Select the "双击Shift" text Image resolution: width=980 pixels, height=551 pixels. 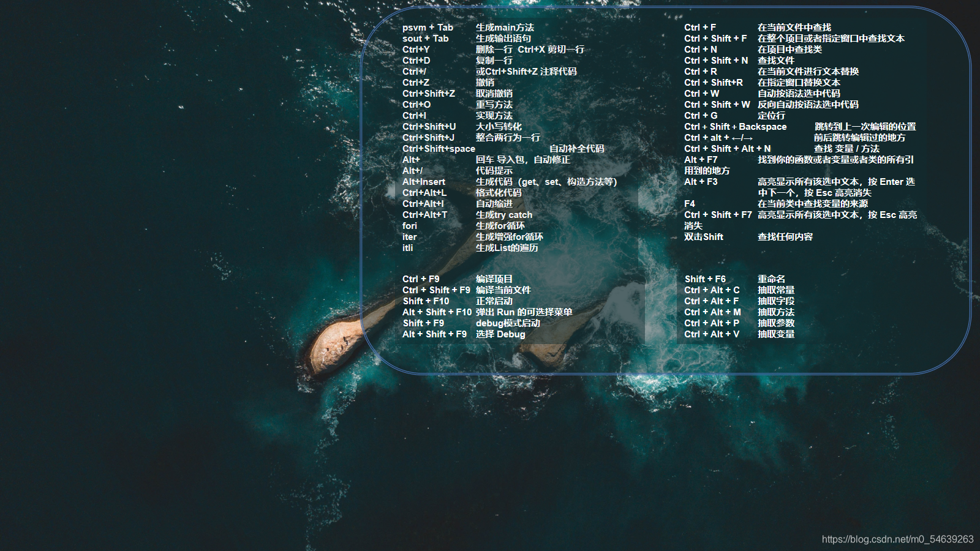[704, 237]
